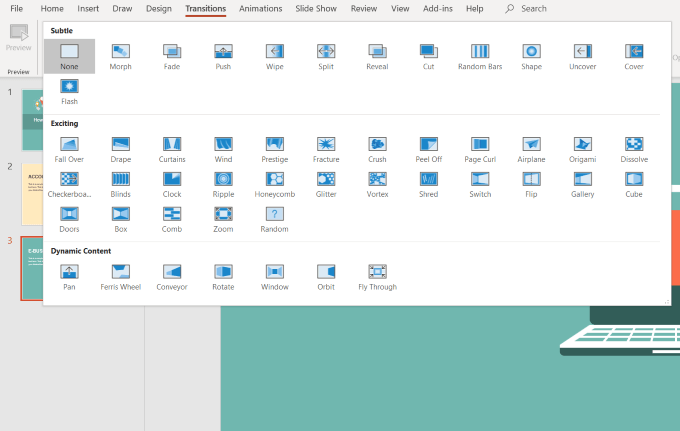Select the Origami transition
Viewport: 680px width, 431px height.
click(x=582, y=149)
